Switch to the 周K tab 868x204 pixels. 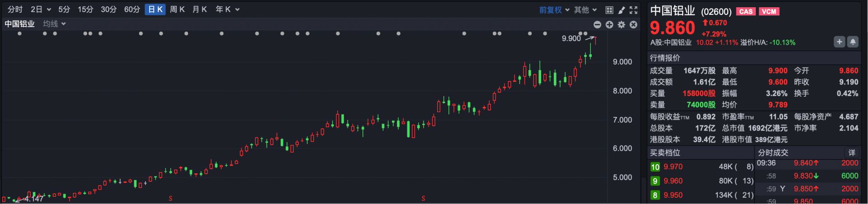tap(177, 9)
